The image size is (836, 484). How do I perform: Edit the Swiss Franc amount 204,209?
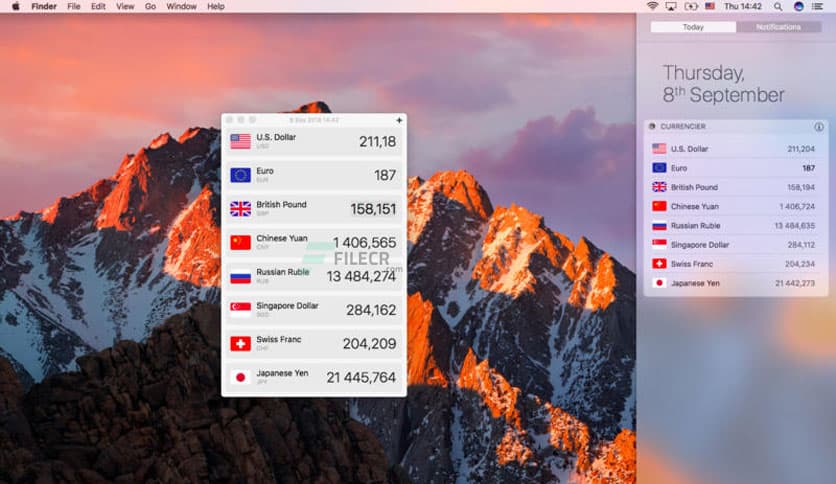click(x=369, y=344)
